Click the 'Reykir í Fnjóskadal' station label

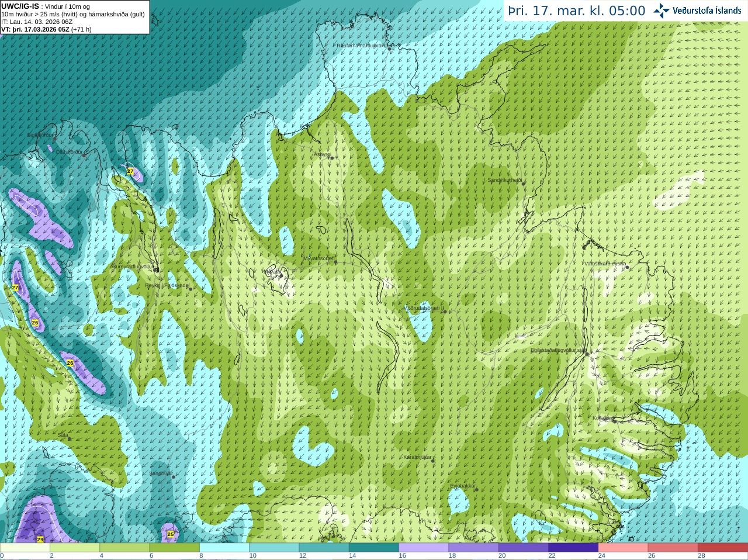(167, 285)
